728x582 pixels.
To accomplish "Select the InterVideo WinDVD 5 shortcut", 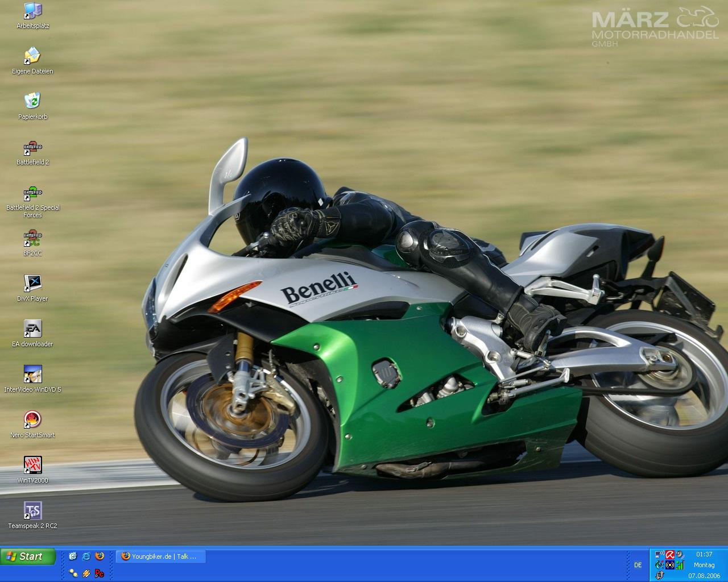I will [32, 379].
